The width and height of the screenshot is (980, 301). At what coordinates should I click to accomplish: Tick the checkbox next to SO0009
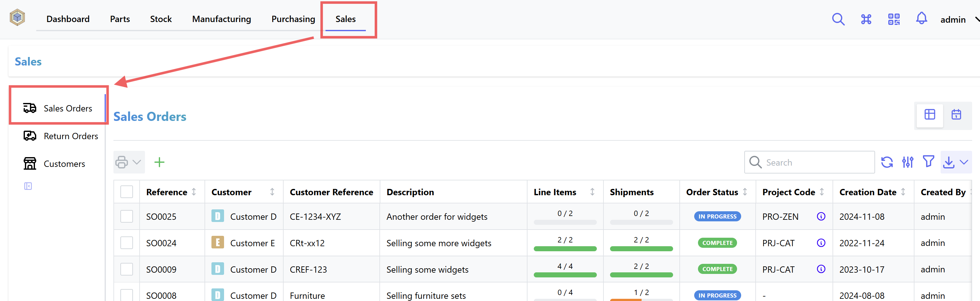coord(126,269)
